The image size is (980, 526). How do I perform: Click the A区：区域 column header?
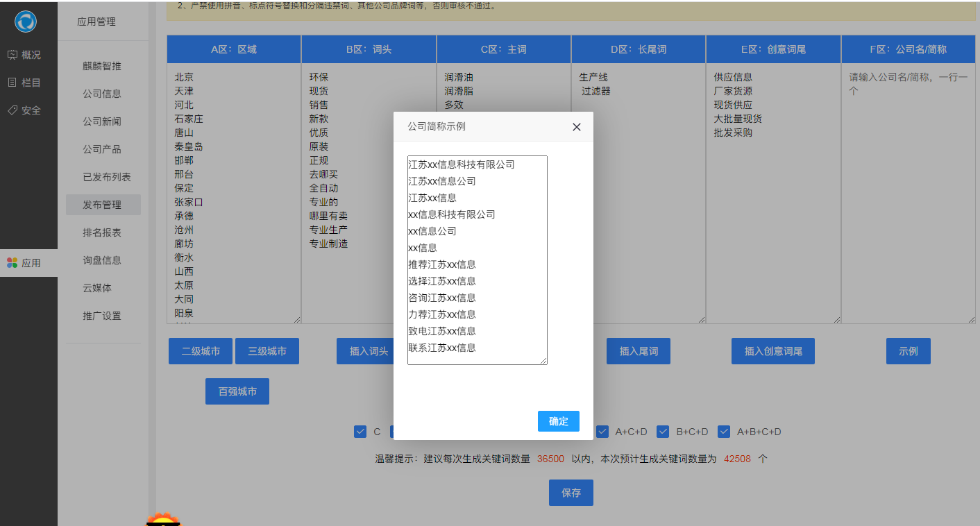coord(234,49)
